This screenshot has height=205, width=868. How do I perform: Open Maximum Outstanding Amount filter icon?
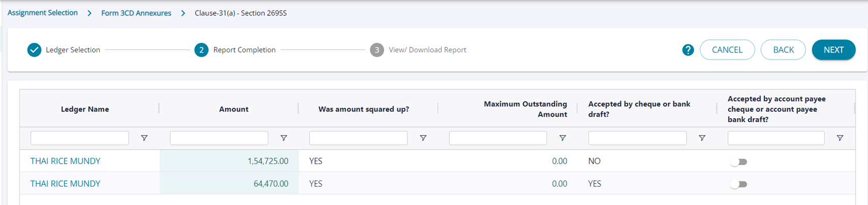(562, 138)
